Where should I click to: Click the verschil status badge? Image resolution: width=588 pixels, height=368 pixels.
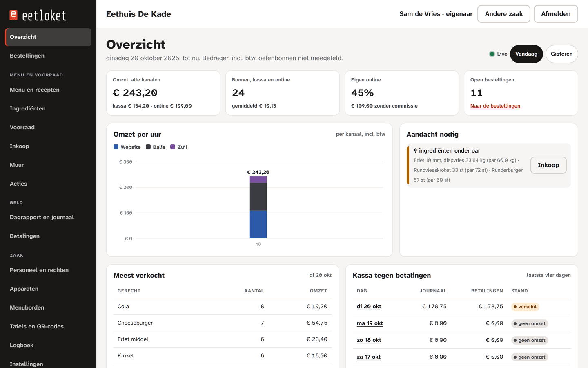pos(525,307)
